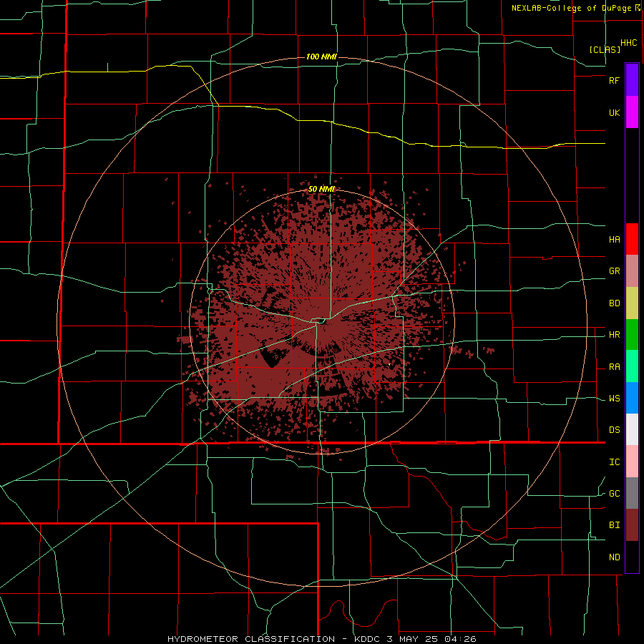This screenshot has height=644, width=644.
Task: Click the BI dark-red legend swatch
Action: pyautogui.click(x=632, y=525)
